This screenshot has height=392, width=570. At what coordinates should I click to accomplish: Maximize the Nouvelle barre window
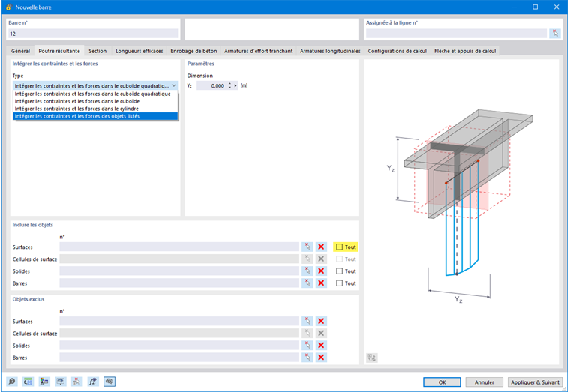pyautogui.click(x=535, y=7)
